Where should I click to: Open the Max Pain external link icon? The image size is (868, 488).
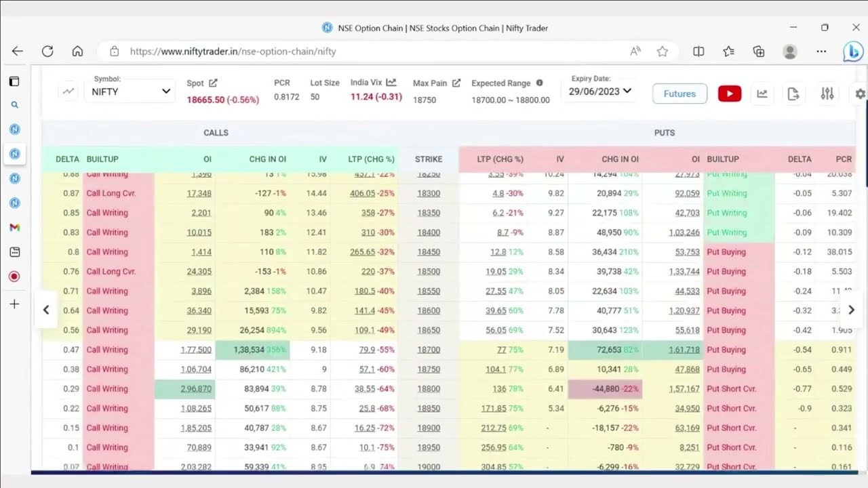pos(456,83)
